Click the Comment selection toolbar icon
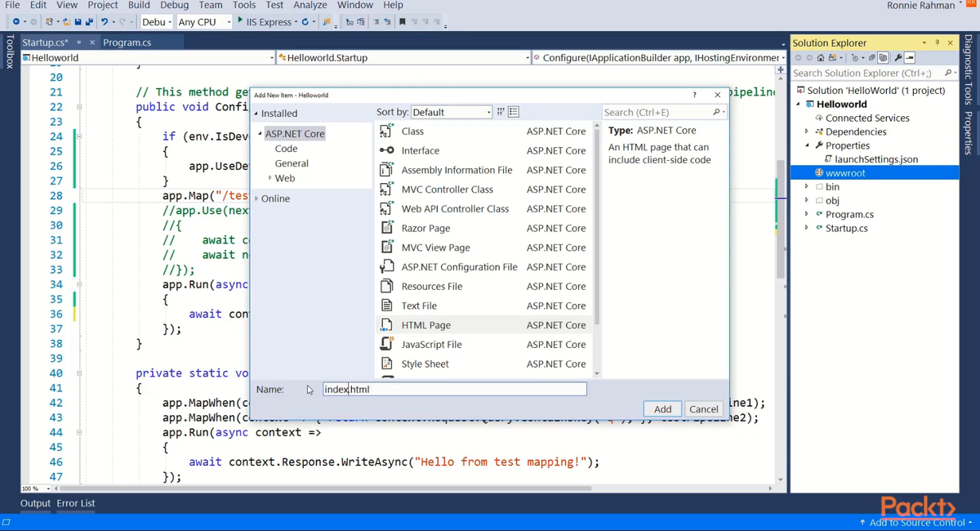Image resolution: width=980 pixels, height=531 pixels. [376, 22]
